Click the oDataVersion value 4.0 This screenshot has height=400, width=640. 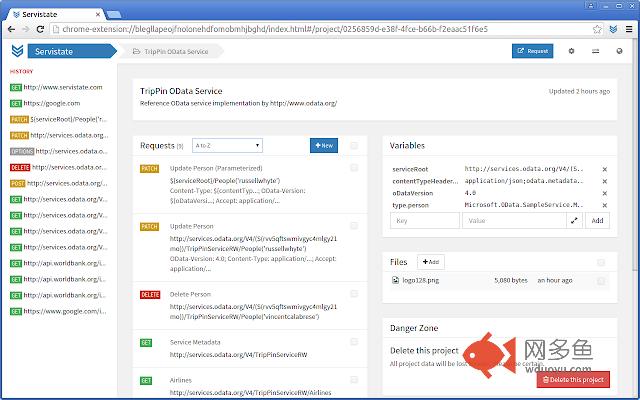coord(470,193)
